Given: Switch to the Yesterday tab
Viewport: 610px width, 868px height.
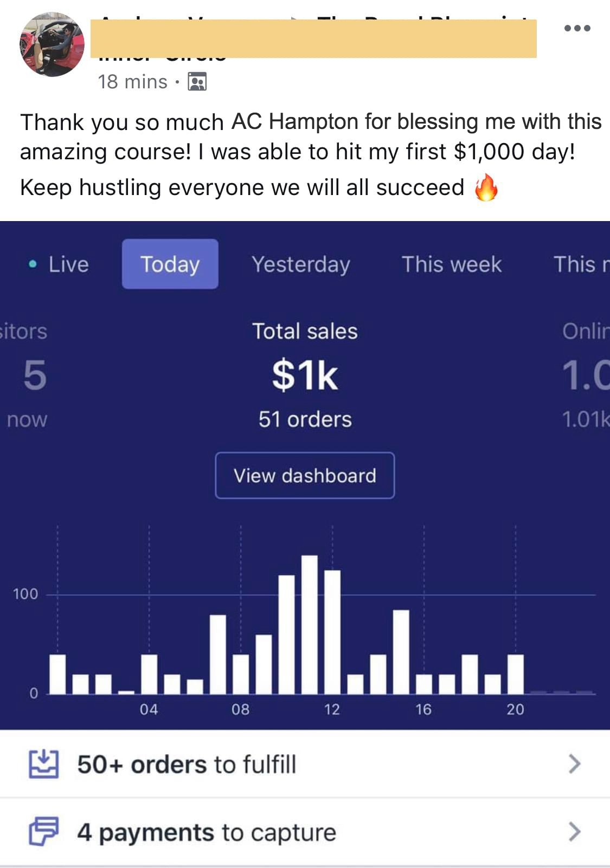Looking at the screenshot, I should click(301, 264).
